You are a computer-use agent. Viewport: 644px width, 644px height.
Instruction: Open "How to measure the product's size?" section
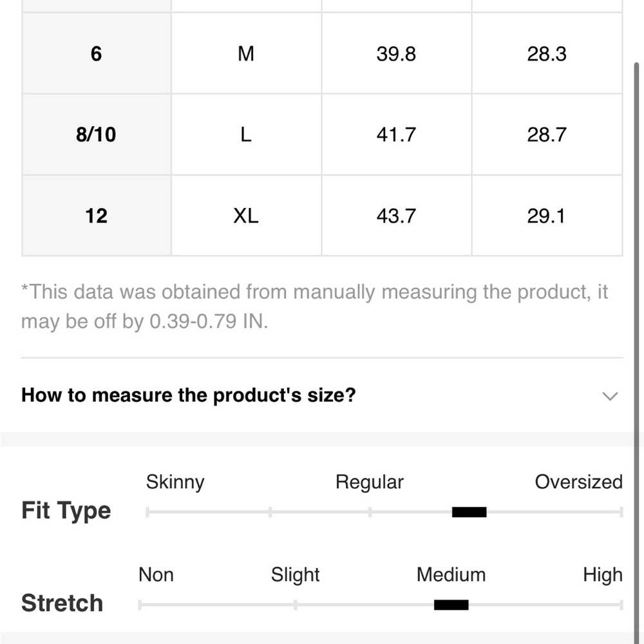click(x=322, y=395)
